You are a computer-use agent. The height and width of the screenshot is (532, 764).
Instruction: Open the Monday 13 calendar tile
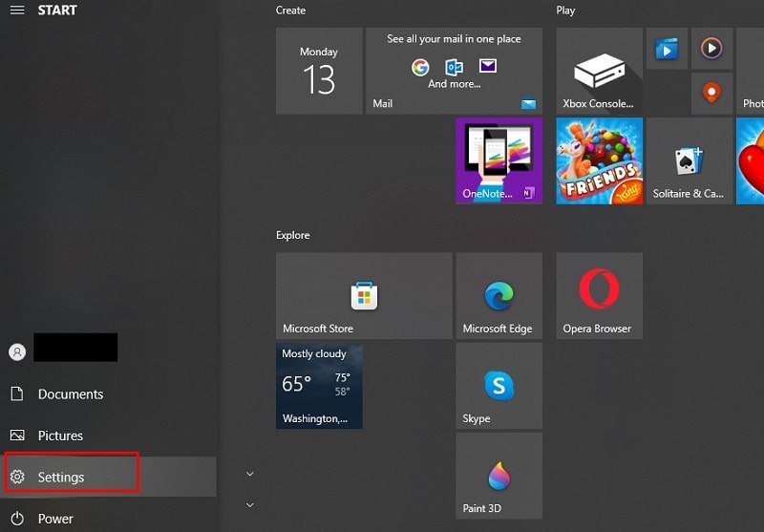coord(319,71)
